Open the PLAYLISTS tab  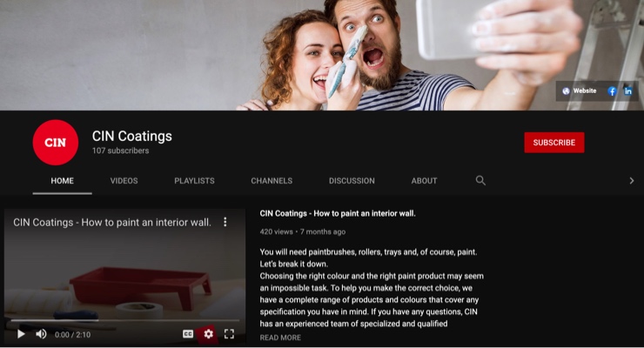[x=194, y=181]
